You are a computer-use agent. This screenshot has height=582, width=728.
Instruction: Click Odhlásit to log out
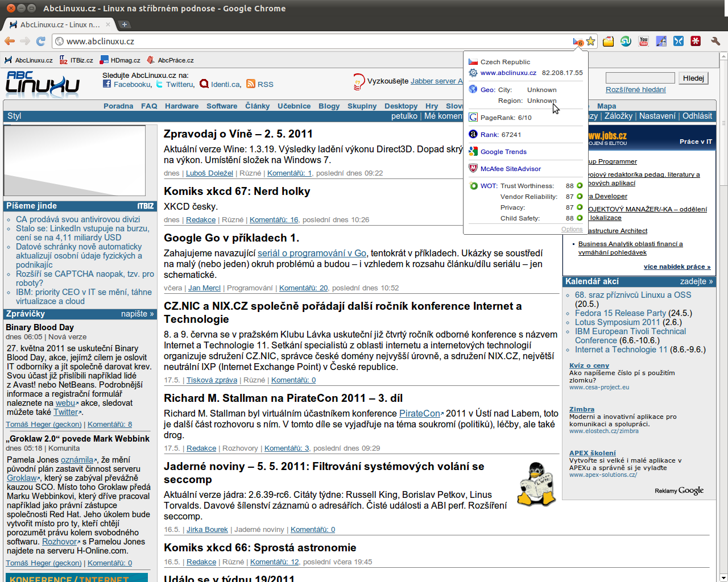[697, 116]
